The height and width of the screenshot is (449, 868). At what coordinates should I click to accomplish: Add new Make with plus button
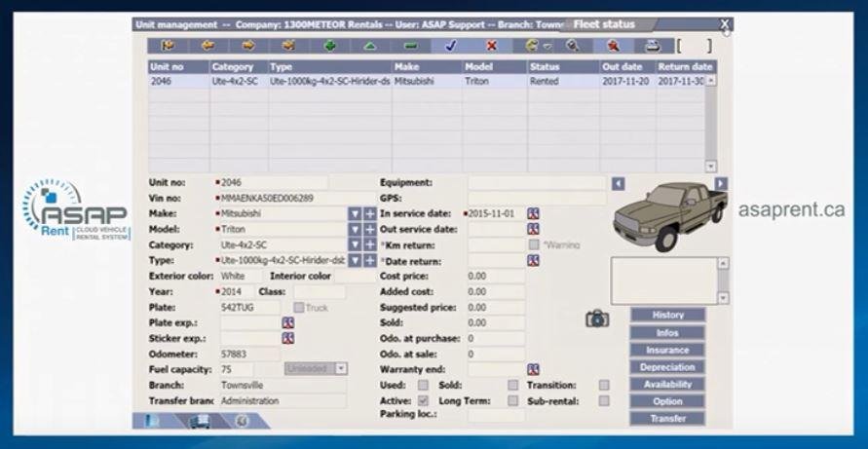pos(370,213)
